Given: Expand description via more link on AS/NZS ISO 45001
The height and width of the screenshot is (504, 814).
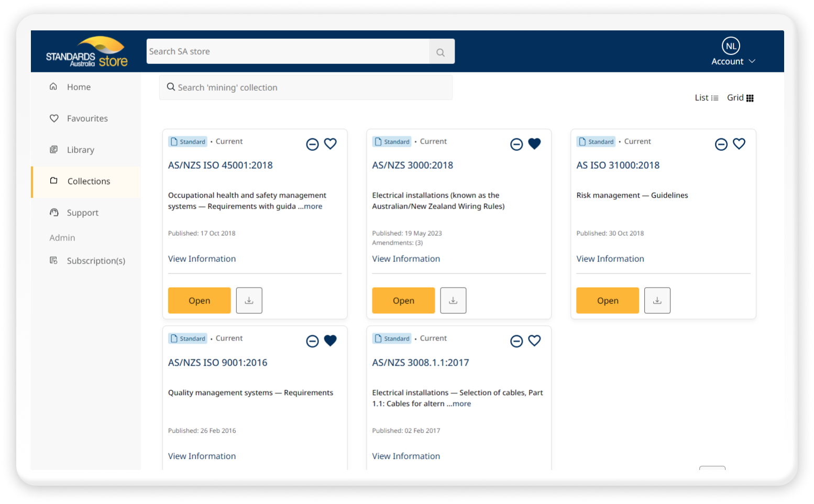Looking at the screenshot, I should (x=313, y=206).
